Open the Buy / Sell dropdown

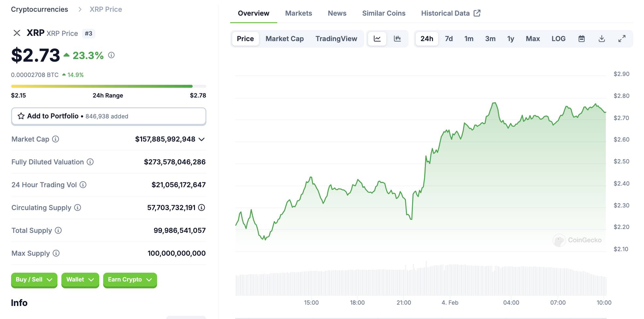pos(34,280)
